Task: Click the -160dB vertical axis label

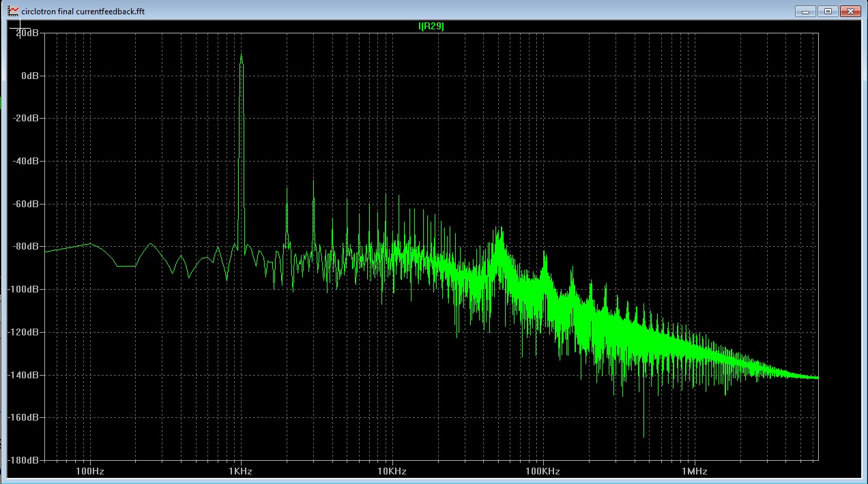Action: point(23,417)
